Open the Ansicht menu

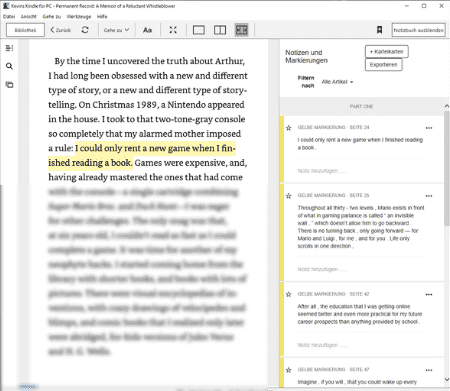tap(28, 16)
